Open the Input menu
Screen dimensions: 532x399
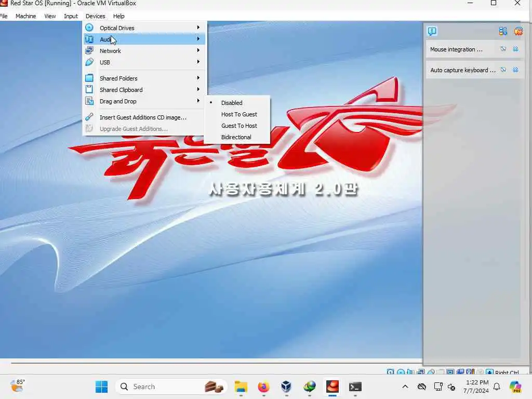coord(71,16)
